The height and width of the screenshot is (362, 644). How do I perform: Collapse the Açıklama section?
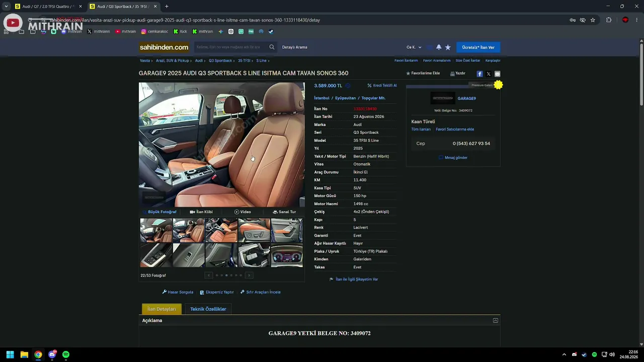(x=496, y=320)
